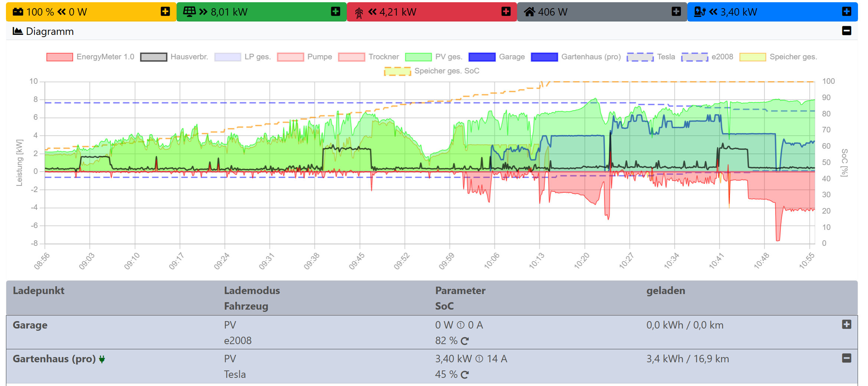
Task: Click the battery icon in yellow card
Action: (x=18, y=12)
